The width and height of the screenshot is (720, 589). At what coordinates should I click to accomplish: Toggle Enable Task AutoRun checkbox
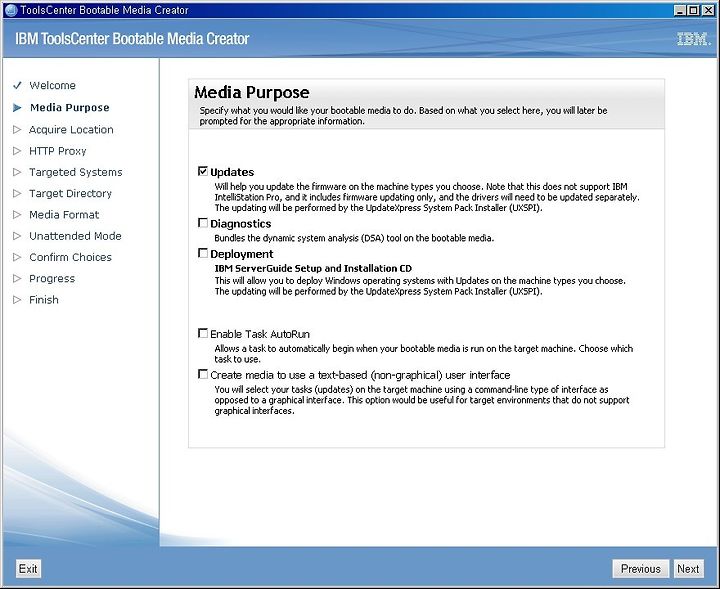click(202, 333)
